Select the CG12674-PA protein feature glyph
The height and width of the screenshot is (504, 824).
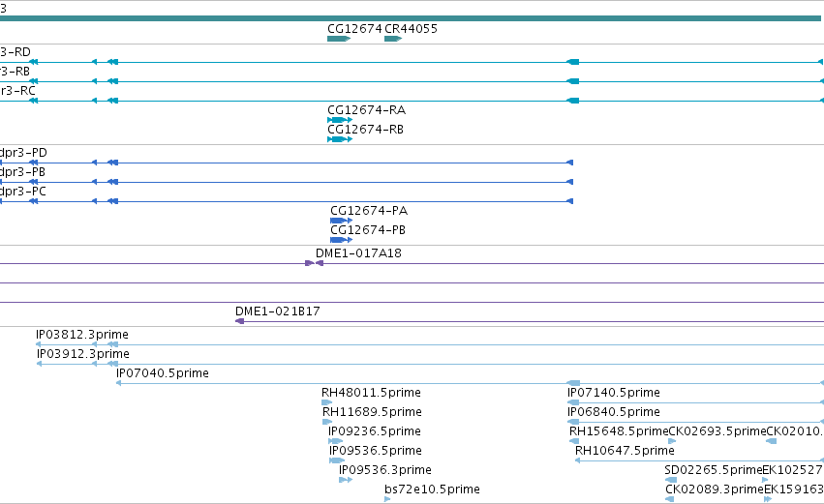[342, 221]
